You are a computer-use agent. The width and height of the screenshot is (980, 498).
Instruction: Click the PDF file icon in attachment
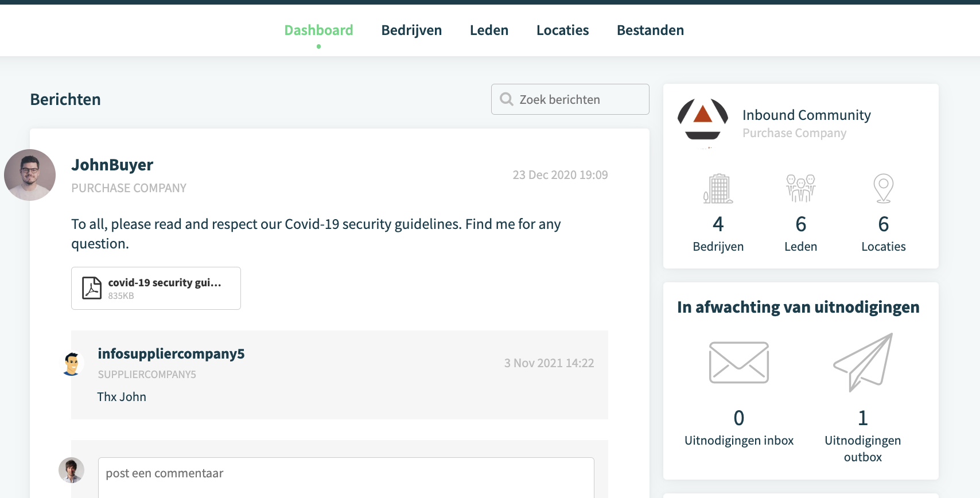point(92,288)
